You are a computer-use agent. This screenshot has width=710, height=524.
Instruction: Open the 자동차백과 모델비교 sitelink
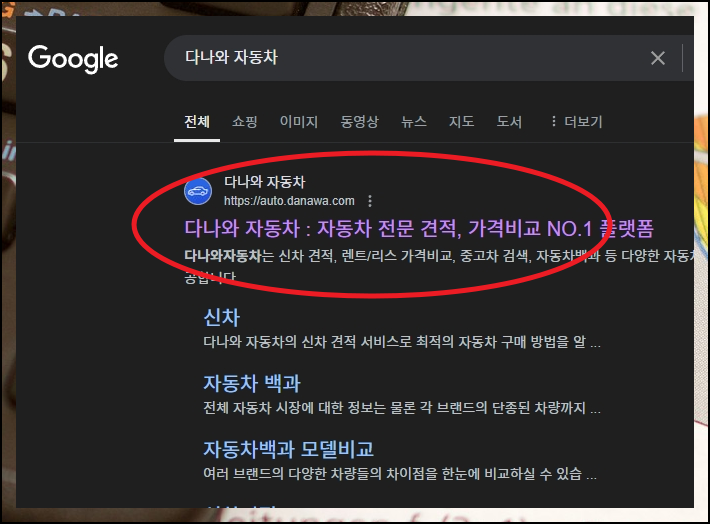pos(288,449)
